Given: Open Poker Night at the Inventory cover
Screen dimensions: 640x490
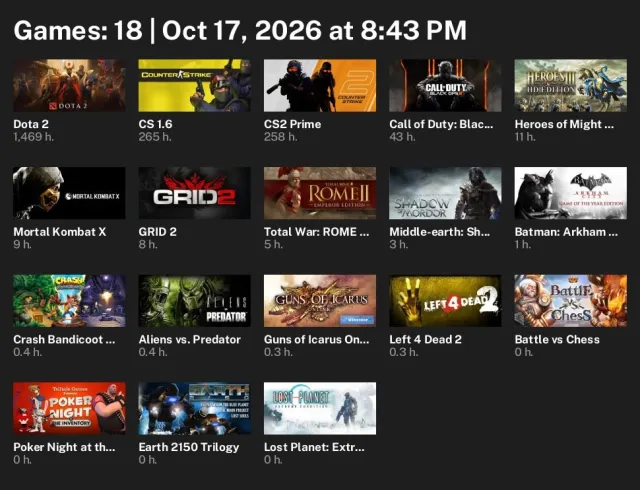Looking at the screenshot, I should click(69, 408).
